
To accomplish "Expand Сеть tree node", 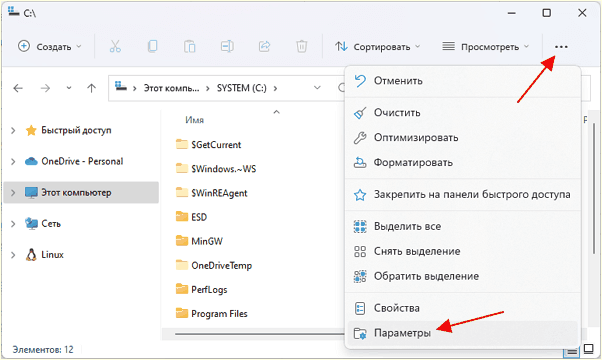I will coord(13,224).
